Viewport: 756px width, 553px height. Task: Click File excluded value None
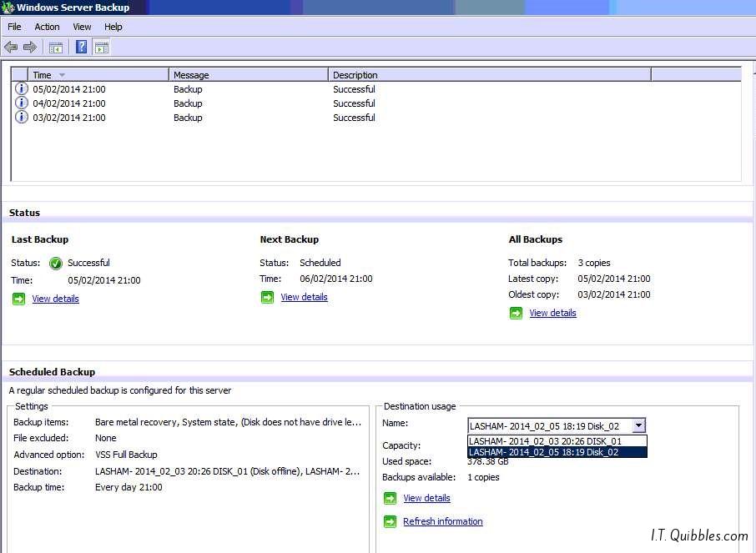(x=106, y=438)
